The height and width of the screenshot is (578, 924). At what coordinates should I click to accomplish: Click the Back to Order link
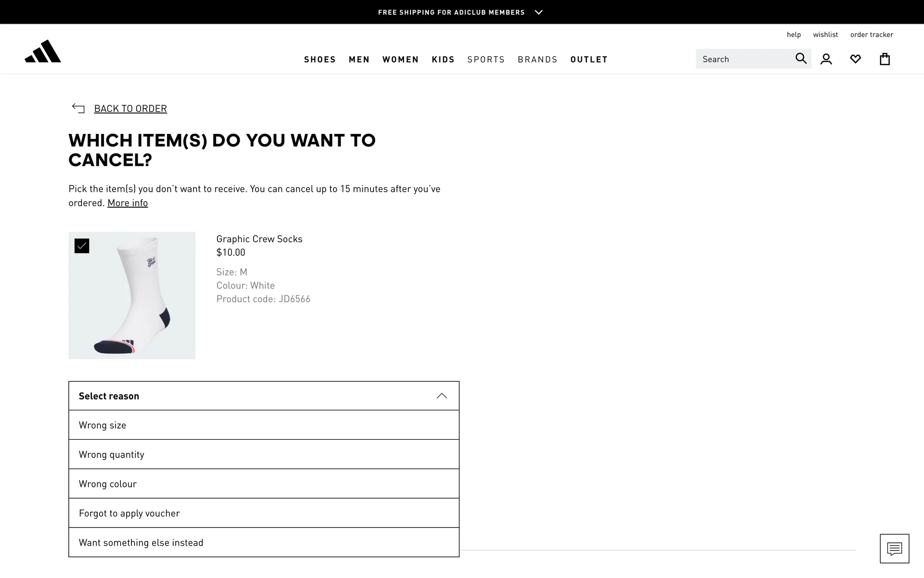[x=130, y=108]
